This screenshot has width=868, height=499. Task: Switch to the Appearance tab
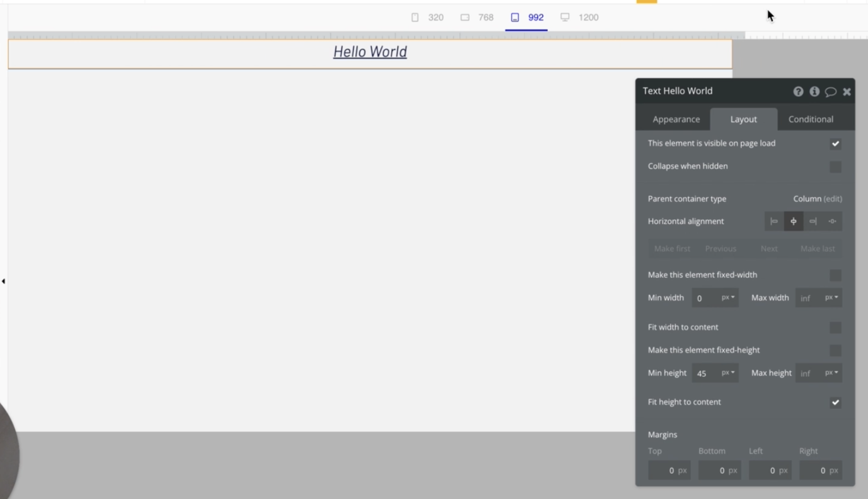pos(676,119)
